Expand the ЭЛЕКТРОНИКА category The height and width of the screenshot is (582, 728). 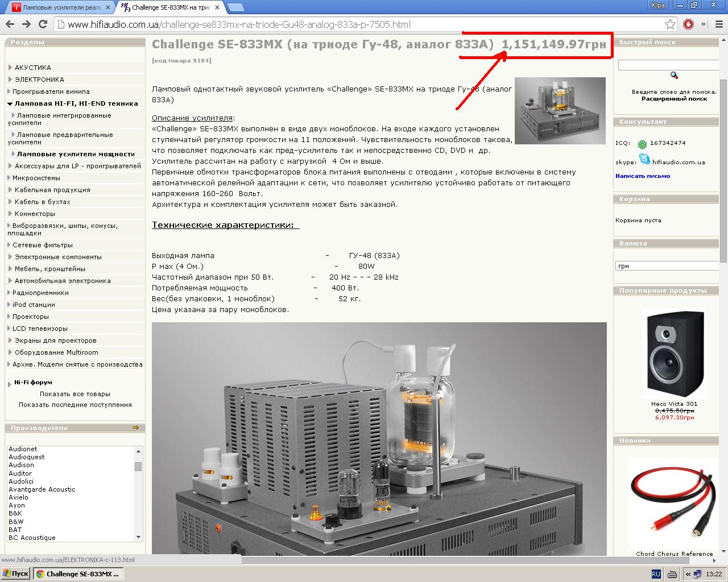39,80
